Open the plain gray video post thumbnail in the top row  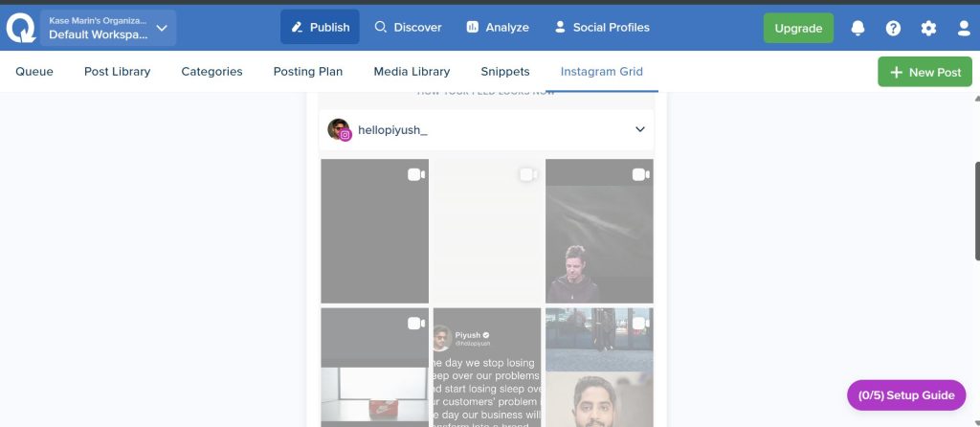[x=375, y=231]
